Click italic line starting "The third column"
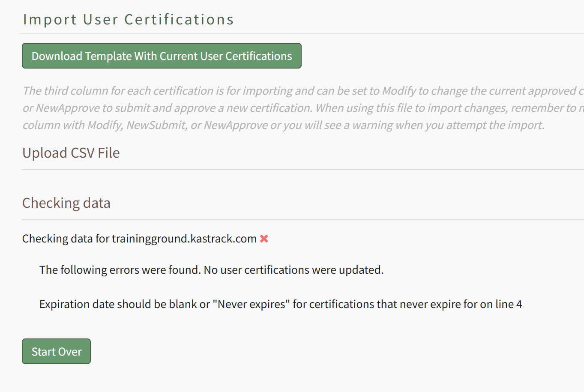584x392 pixels. pyautogui.click(x=303, y=91)
